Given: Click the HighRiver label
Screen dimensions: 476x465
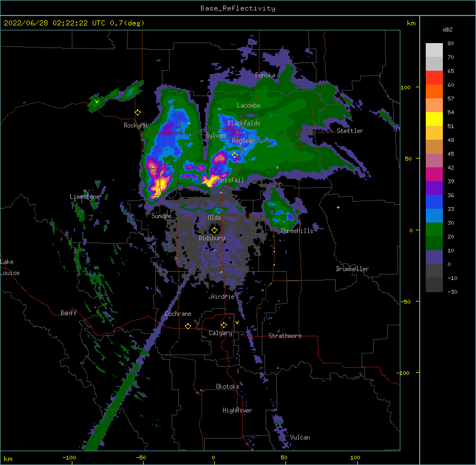Looking at the screenshot, I should pyautogui.click(x=237, y=410).
